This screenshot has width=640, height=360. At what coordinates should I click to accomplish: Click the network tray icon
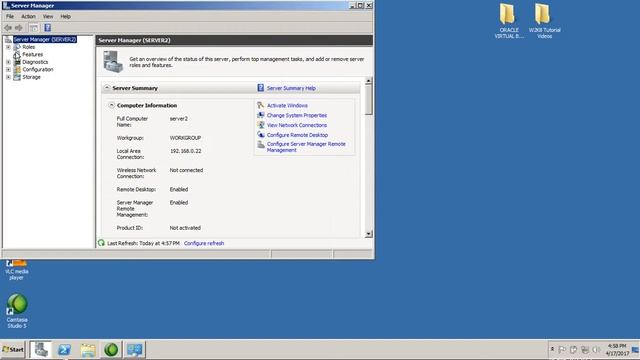click(585, 350)
